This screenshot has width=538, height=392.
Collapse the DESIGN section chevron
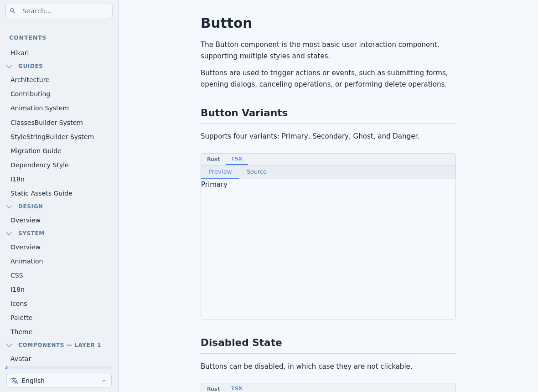coord(9,206)
